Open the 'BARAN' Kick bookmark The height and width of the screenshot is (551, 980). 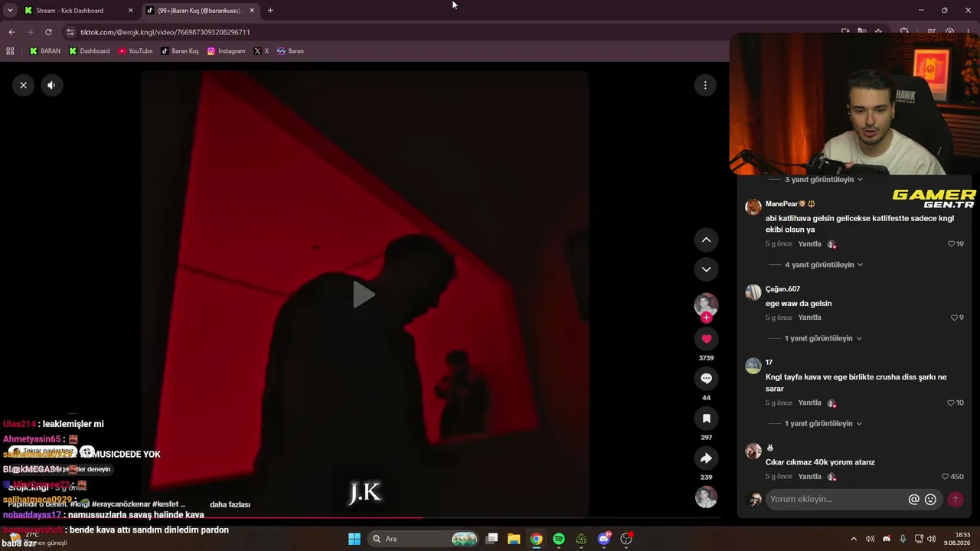tap(45, 51)
